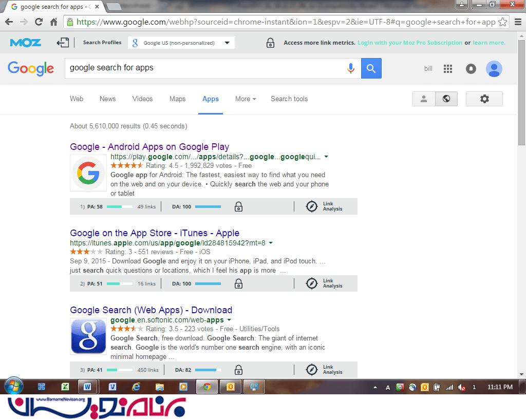Bookmark this page with the star
The height and width of the screenshot is (420, 526).
click(x=502, y=22)
